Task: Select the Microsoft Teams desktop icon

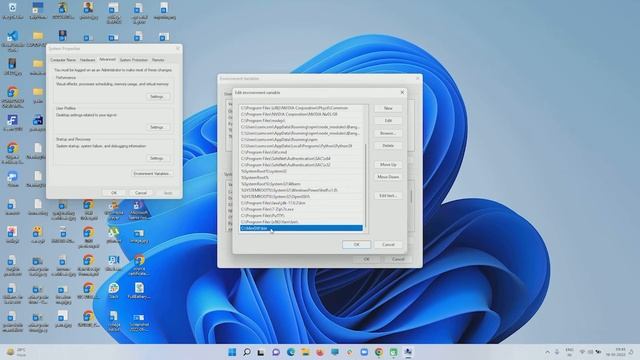Action: (138, 210)
